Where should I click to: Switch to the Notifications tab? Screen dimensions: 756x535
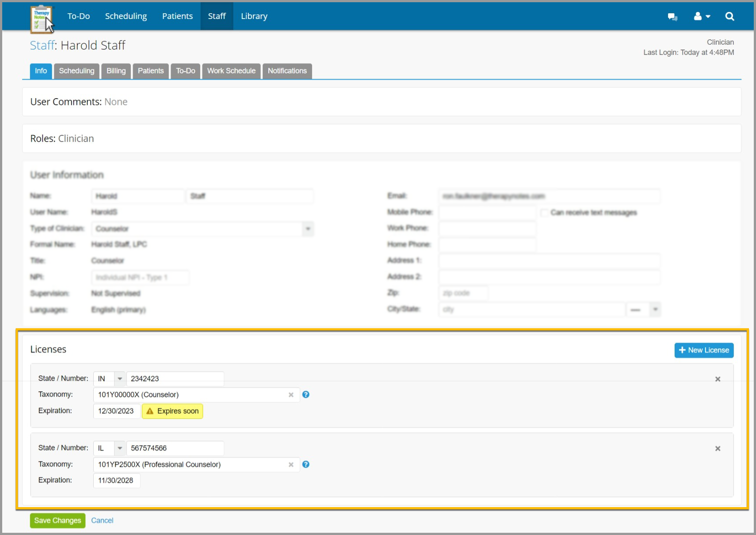click(x=287, y=71)
